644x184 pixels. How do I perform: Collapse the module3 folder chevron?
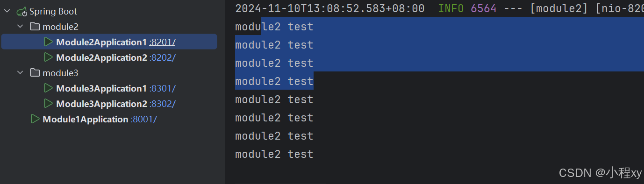pos(20,73)
